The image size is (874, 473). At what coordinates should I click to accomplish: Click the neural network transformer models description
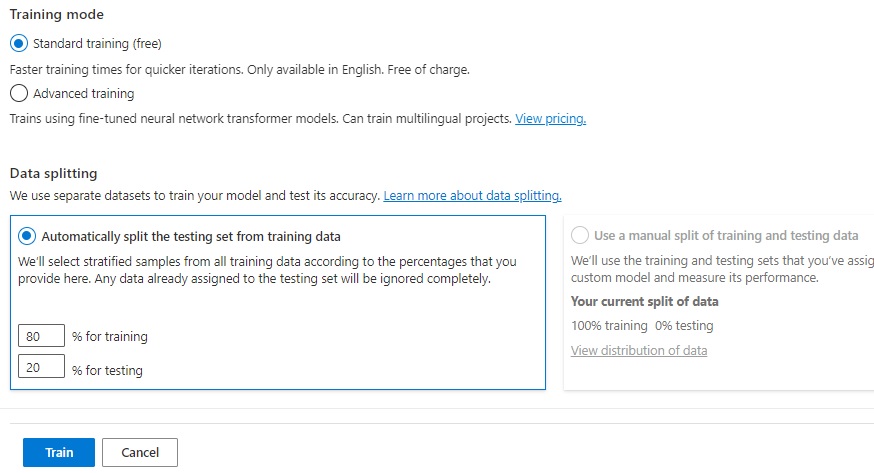tap(260, 119)
